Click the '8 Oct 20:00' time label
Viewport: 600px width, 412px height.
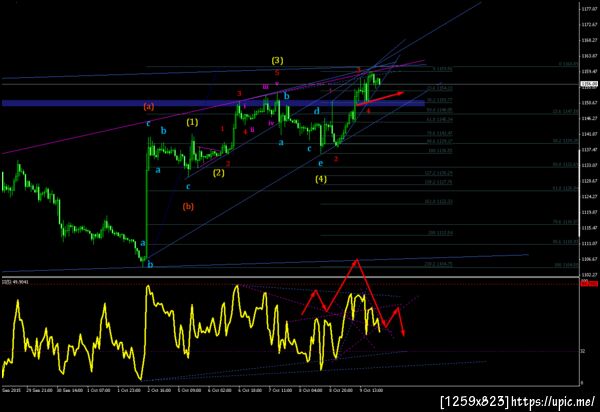tap(341, 391)
